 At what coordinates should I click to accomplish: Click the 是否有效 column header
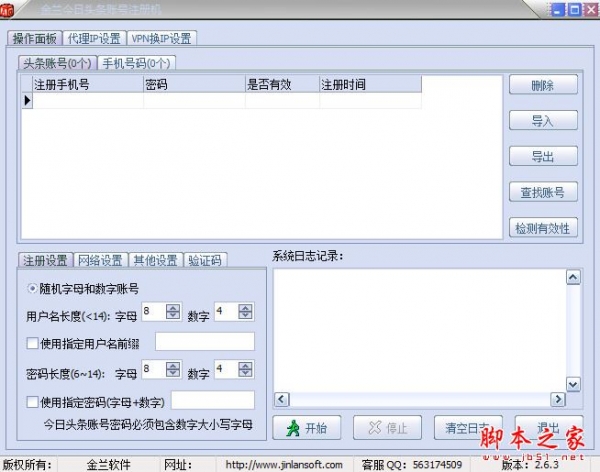click(x=282, y=84)
